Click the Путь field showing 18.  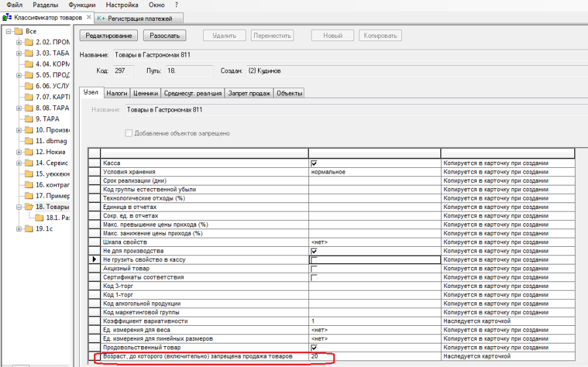[189, 71]
